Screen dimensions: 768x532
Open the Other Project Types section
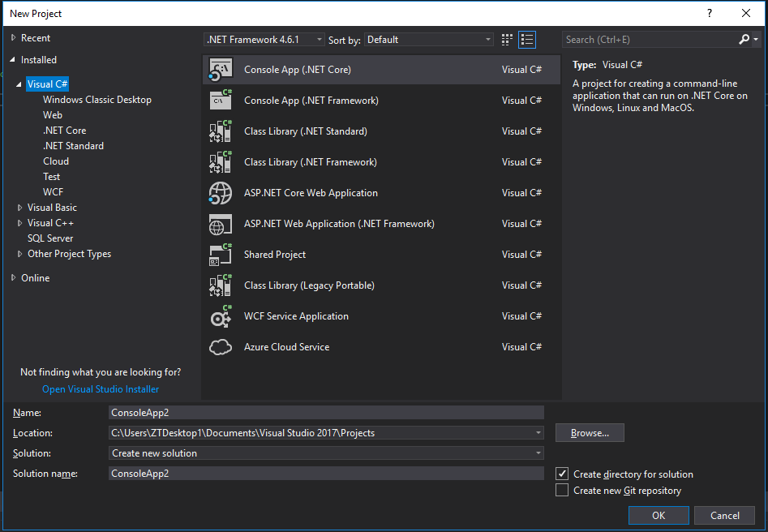(19, 253)
